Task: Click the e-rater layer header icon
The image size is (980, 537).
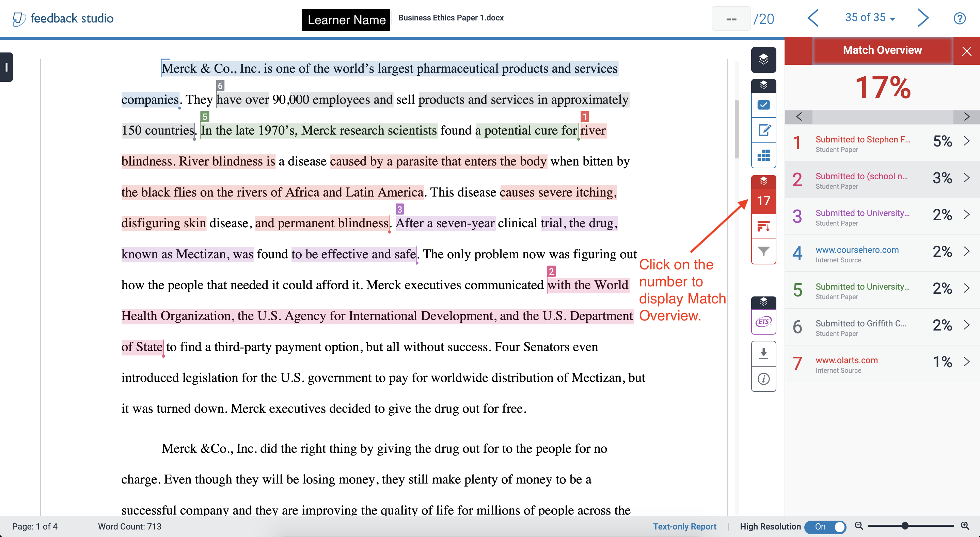Action: click(763, 303)
